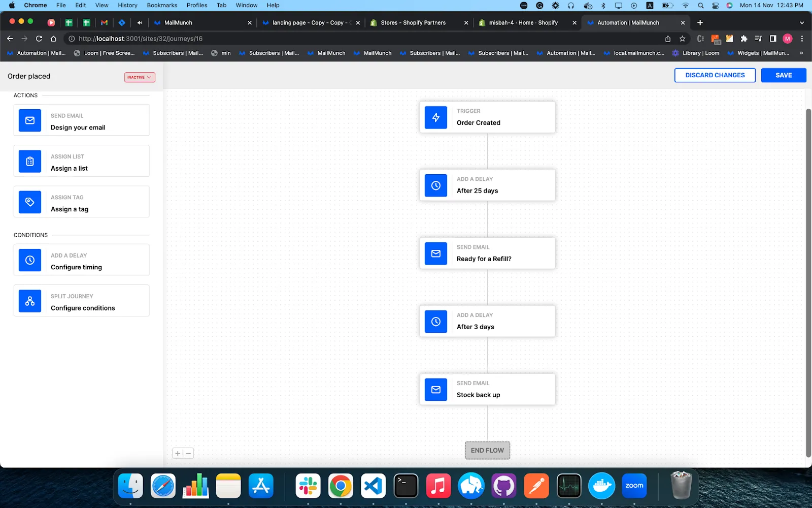Open new browser tab
Image resolution: width=812 pixels, height=508 pixels.
pyautogui.click(x=700, y=22)
